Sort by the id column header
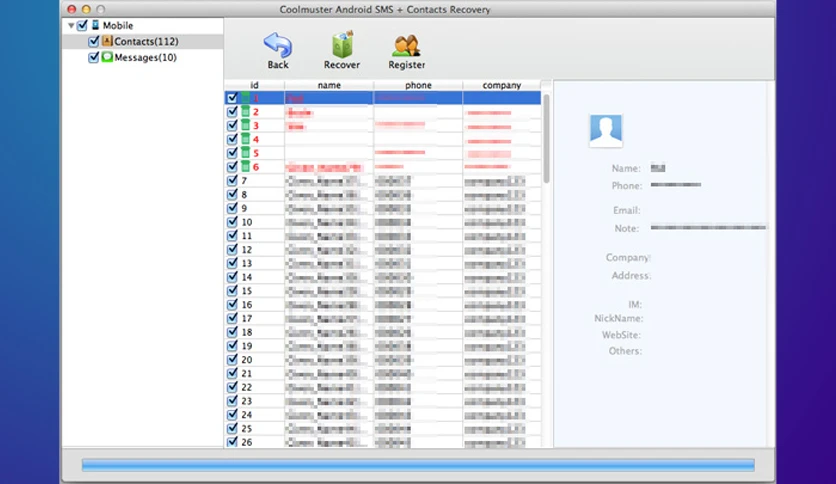This screenshot has height=484, width=836. [254, 85]
